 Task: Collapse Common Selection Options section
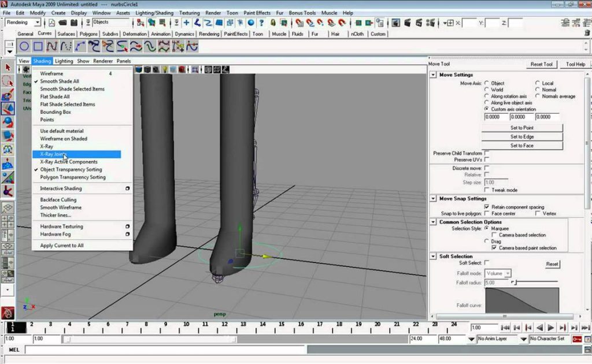[x=433, y=222]
